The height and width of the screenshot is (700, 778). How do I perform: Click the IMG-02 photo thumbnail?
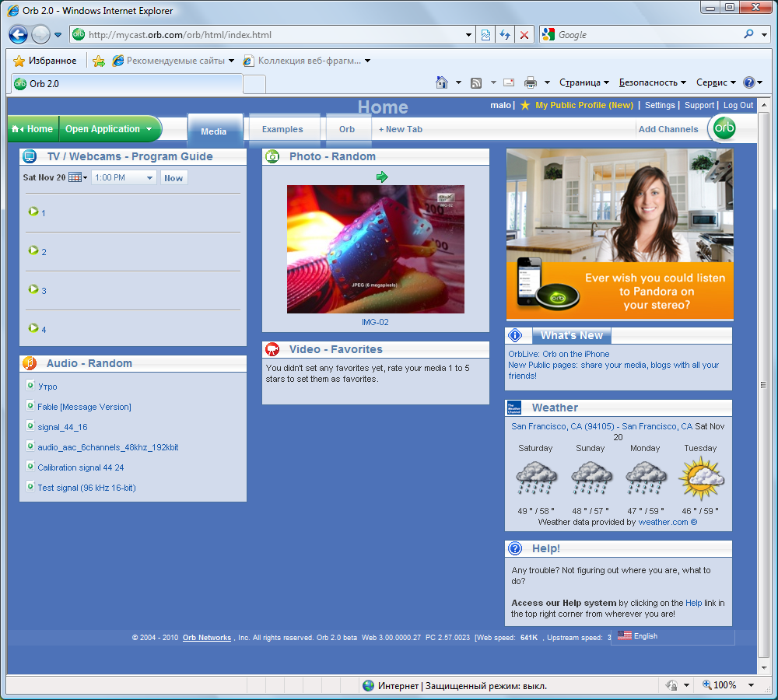(x=376, y=249)
